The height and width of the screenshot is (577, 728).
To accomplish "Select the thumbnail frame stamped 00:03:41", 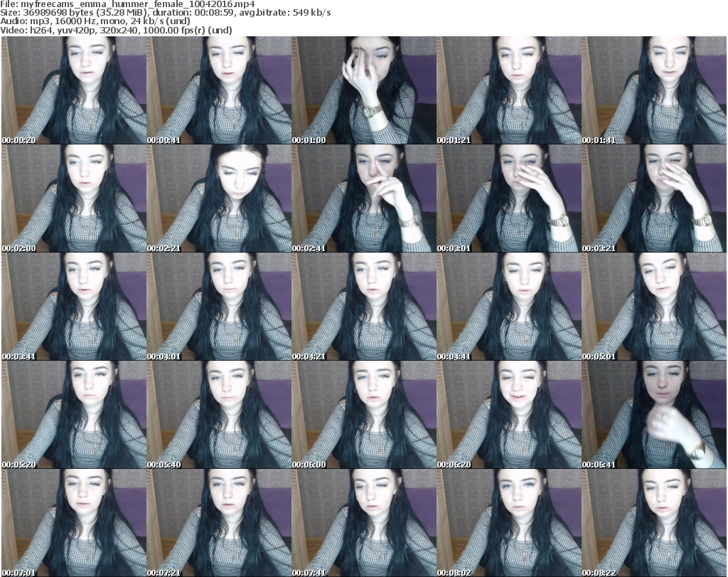I will pyautogui.click(x=74, y=307).
